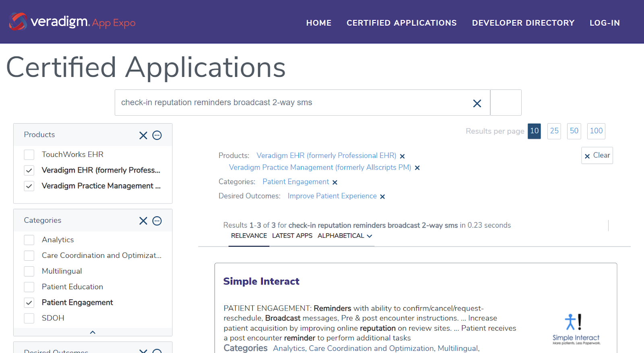Check the Multilingual category checkbox

tap(29, 272)
